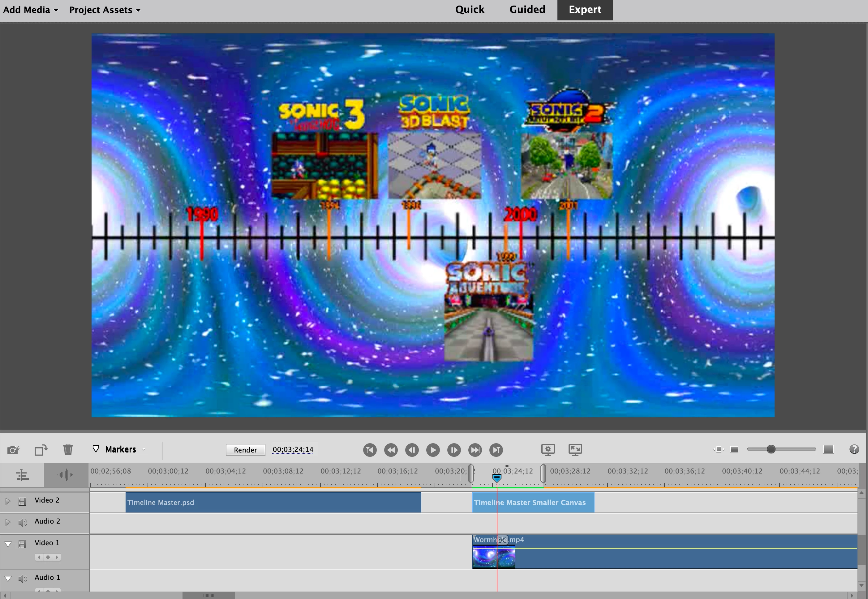Open playback quality settings monitor icon
Screen dimensions: 868x599
pos(548,450)
